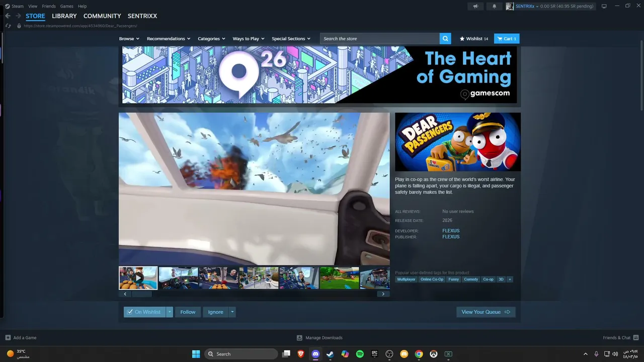This screenshot has height=362, width=644.
Task: Advance thumbnail strip with right arrow
Action: pyautogui.click(x=383, y=294)
